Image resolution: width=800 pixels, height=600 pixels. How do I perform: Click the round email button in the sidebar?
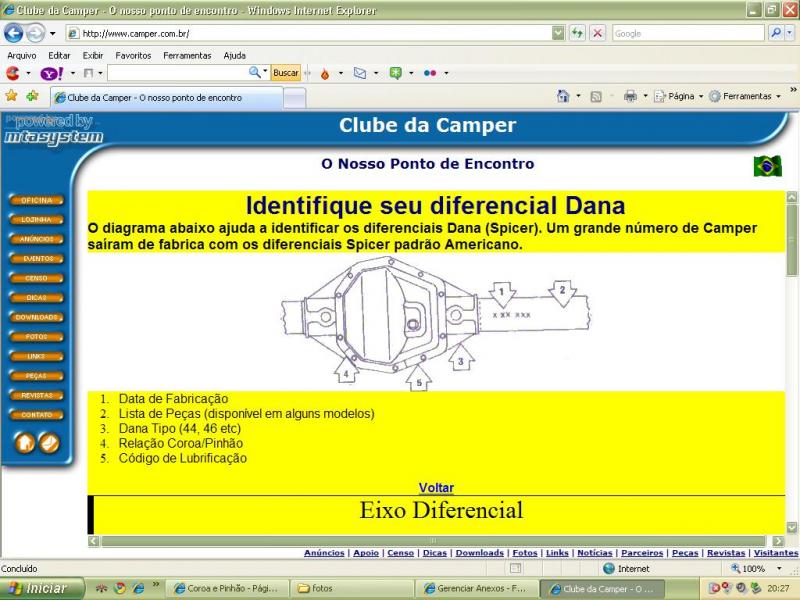pyautogui.click(x=49, y=443)
